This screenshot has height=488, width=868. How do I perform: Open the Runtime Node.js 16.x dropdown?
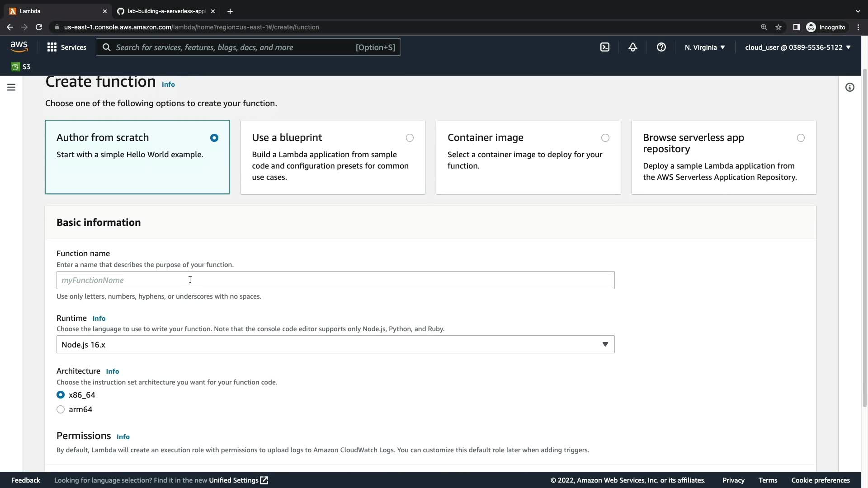coord(335,344)
